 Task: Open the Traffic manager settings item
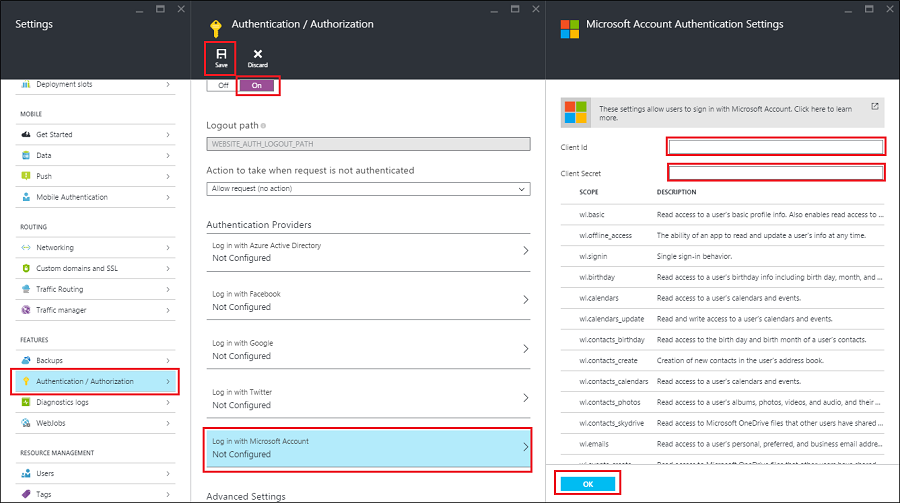coord(95,310)
